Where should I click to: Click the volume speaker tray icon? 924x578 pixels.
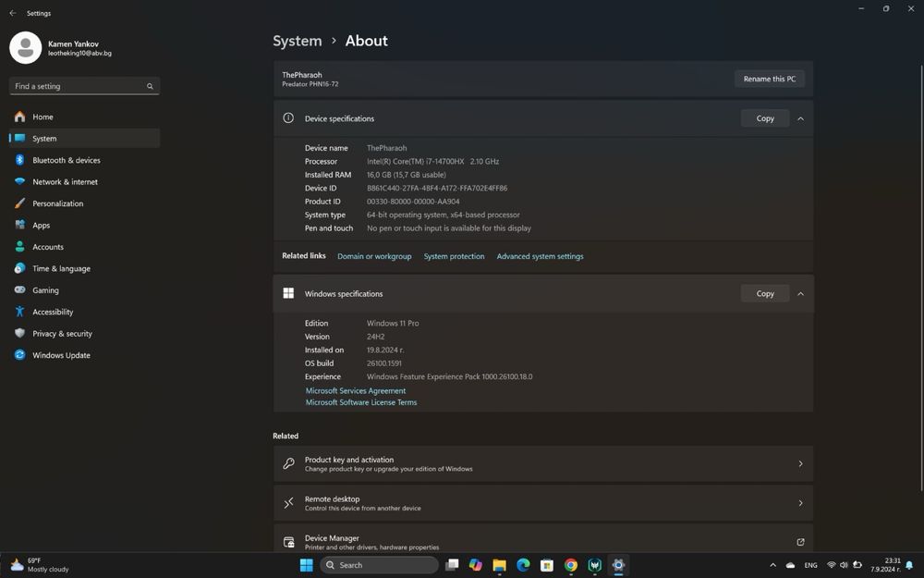[844, 565]
